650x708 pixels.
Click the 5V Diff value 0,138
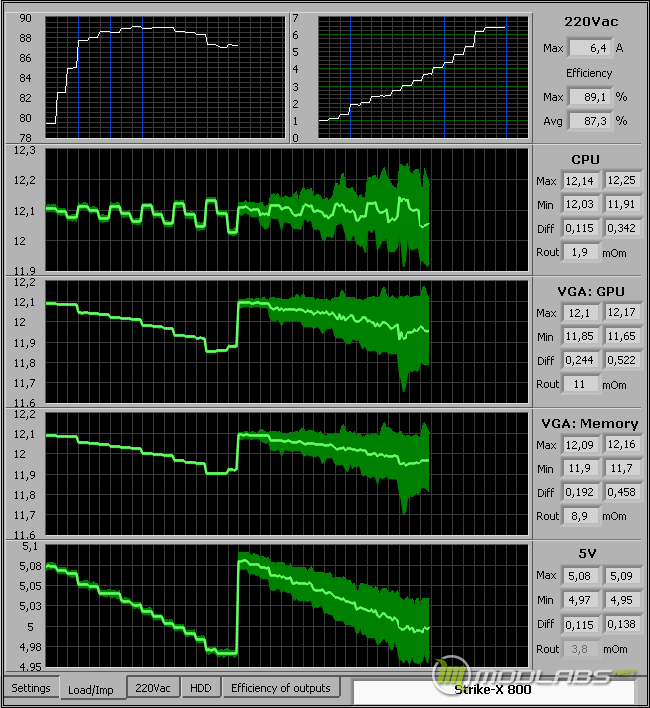click(622, 624)
